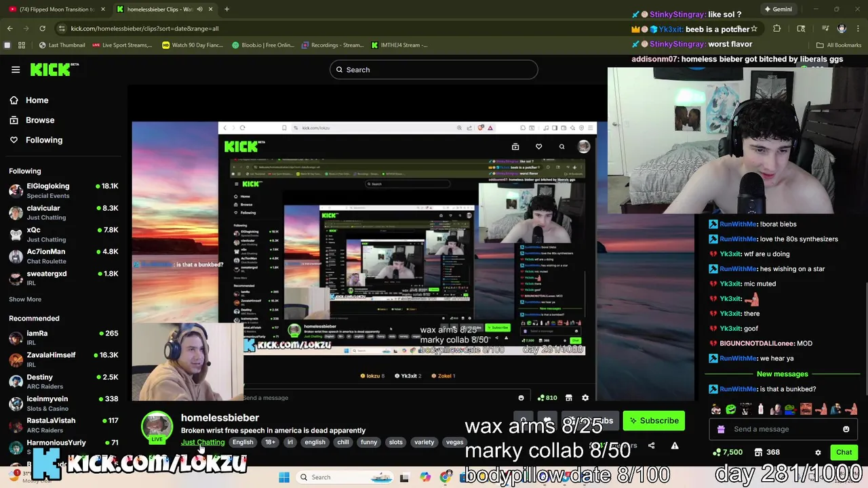Click the green frog emote in quick emotes
Viewport: 868px width, 488px height.
point(730,409)
